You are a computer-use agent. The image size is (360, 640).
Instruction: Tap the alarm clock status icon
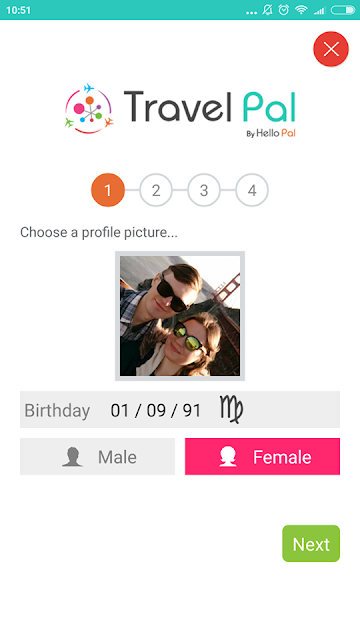[284, 10]
